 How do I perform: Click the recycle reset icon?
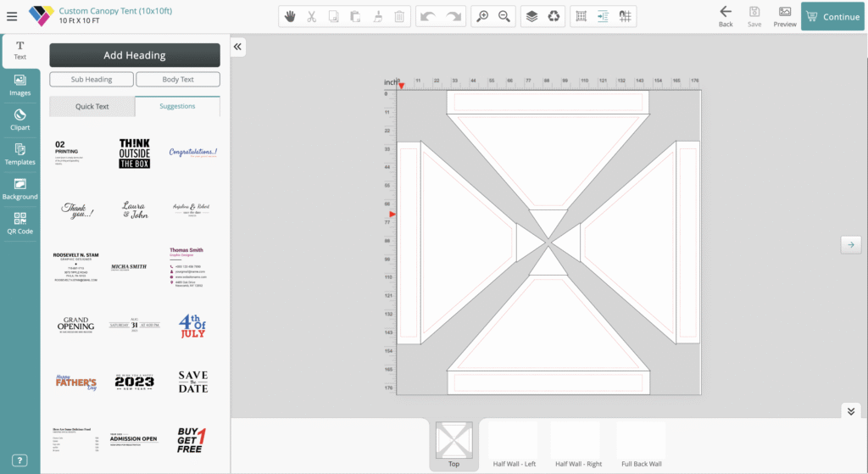point(554,16)
